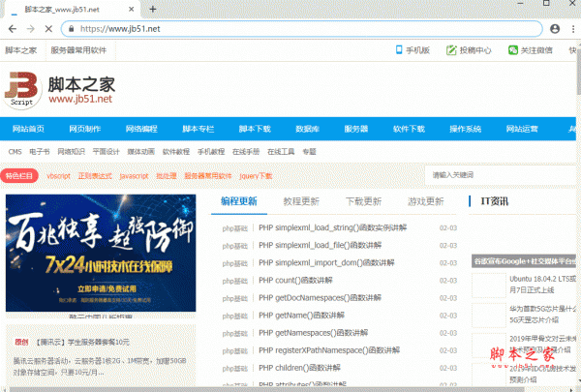
Task: Click the 脚本之家 link in top bar
Action: pos(20,50)
